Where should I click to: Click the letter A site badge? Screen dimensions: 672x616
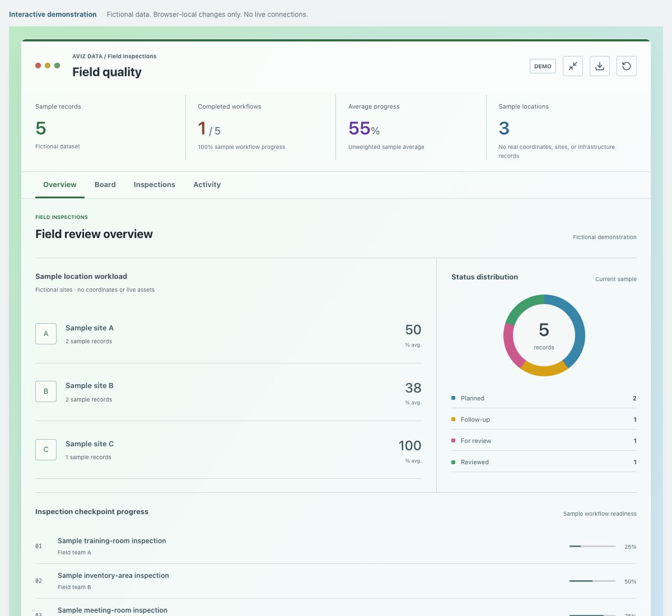(46, 334)
